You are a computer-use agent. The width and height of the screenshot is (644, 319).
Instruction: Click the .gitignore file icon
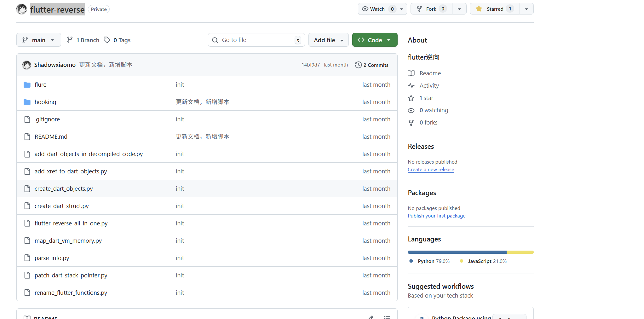[27, 119]
